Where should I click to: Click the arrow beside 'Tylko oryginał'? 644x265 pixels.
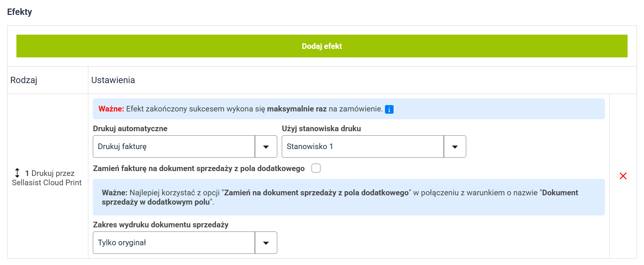point(266,243)
